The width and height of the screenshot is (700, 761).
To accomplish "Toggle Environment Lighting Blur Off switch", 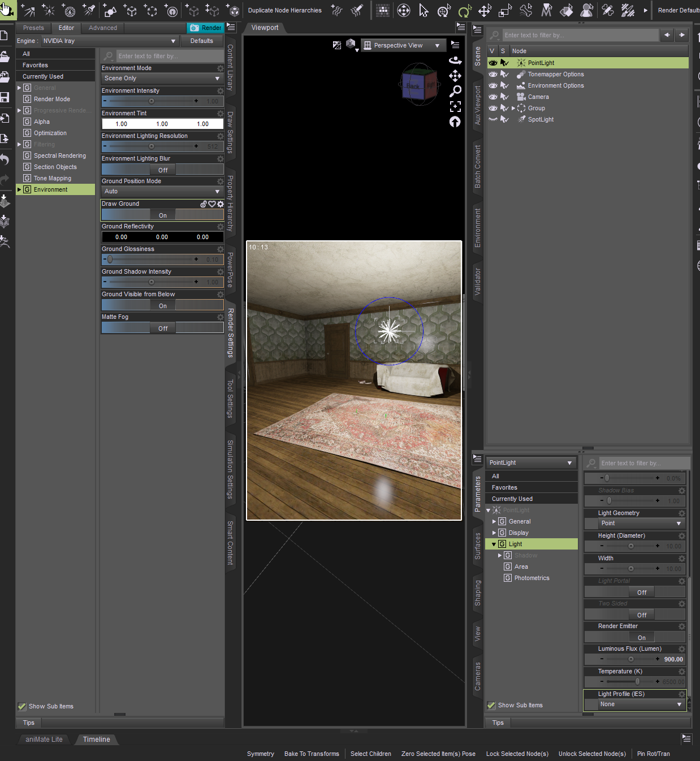I will tap(162, 170).
